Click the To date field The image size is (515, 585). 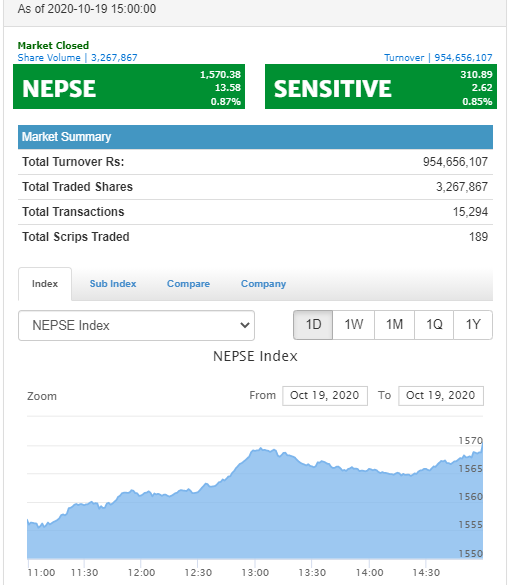(x=441, y=395)
